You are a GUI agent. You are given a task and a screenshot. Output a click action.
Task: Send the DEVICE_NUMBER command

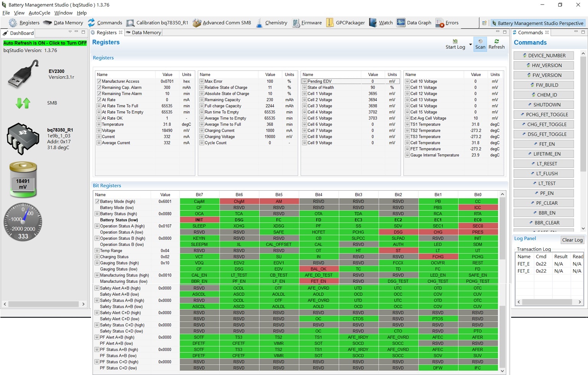pos(544,55)
